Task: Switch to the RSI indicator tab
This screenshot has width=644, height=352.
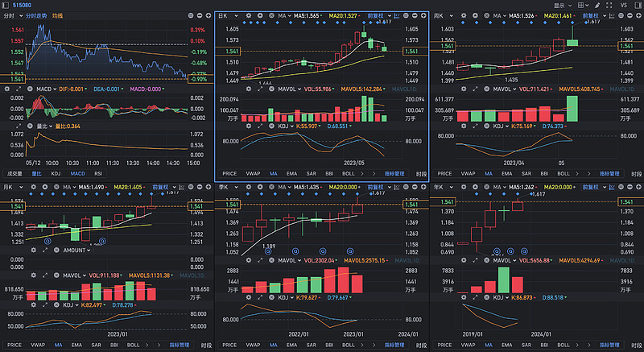Action: pyautogui.click(x=98, y=173)
